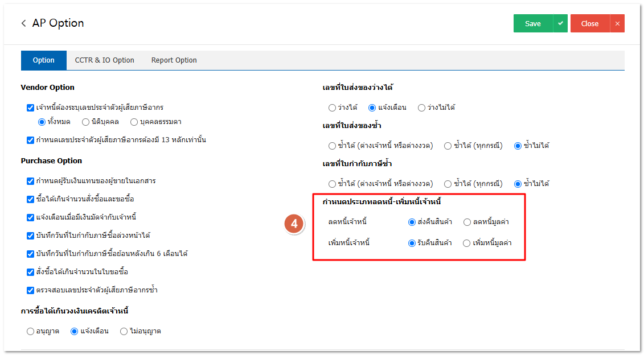Select ว่างไม่ได้ radio button
The height and width of the screenshot is (355, 644).
421,108
